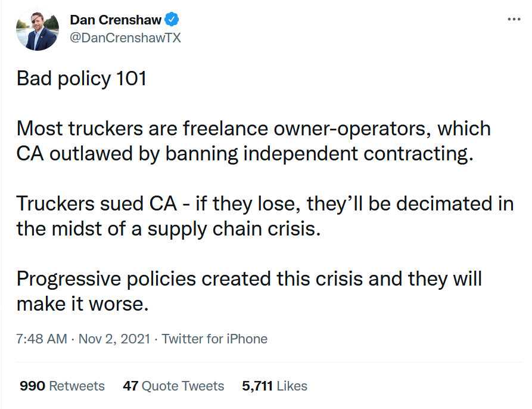Screen dimensions: 532x409
Task: Click the blue verified badge
Action: (x=172, y=20)
